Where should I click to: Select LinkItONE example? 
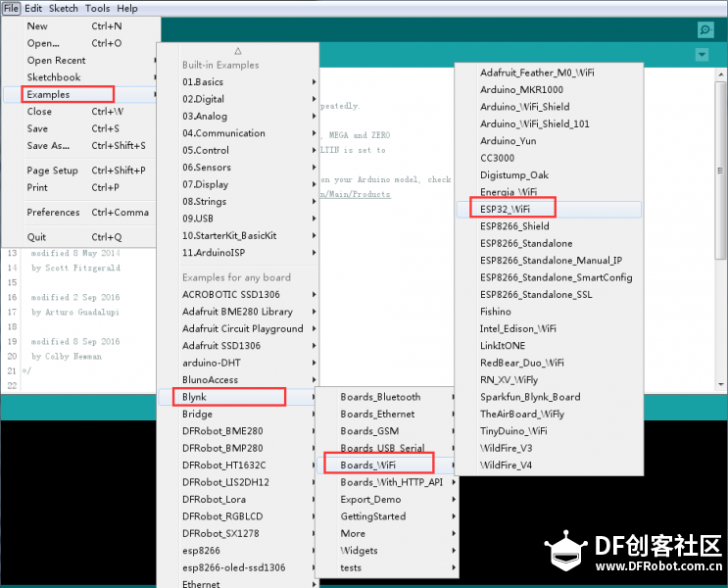point(549,346)
